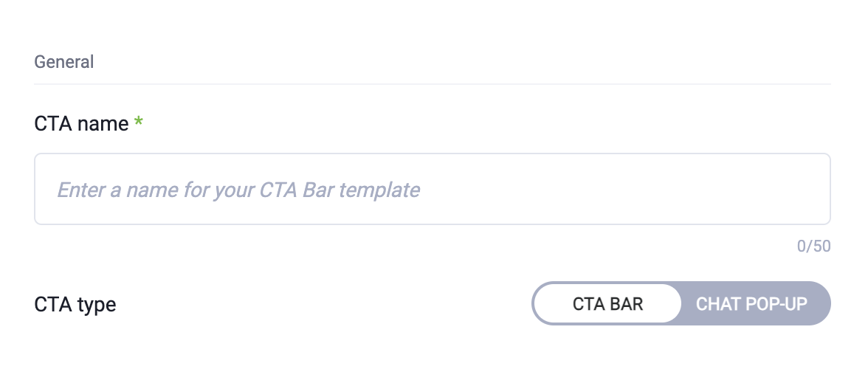Switch CTA type to Chat Pop-up
Screen dimensions: 868x369
751,303
